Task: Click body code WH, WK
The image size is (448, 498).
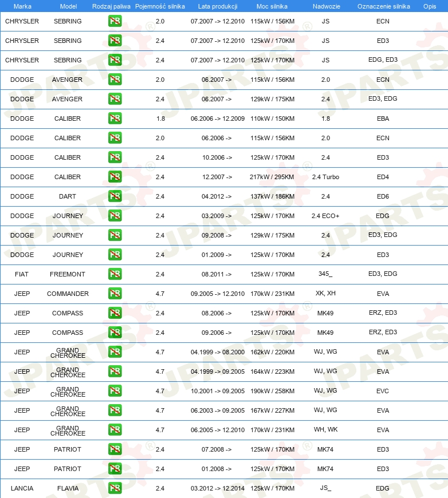Action: 325,429
